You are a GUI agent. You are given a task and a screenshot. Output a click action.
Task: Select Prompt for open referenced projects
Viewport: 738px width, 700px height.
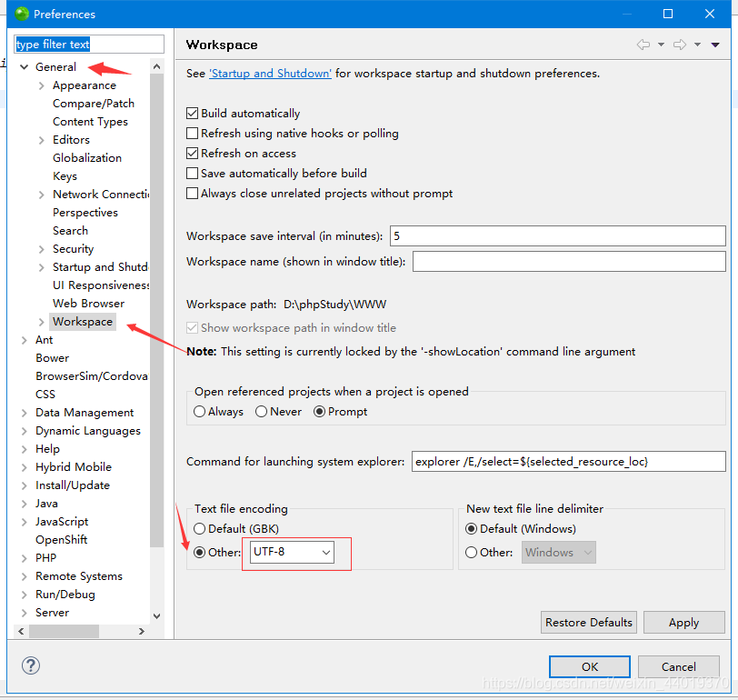tap(320, 412)
